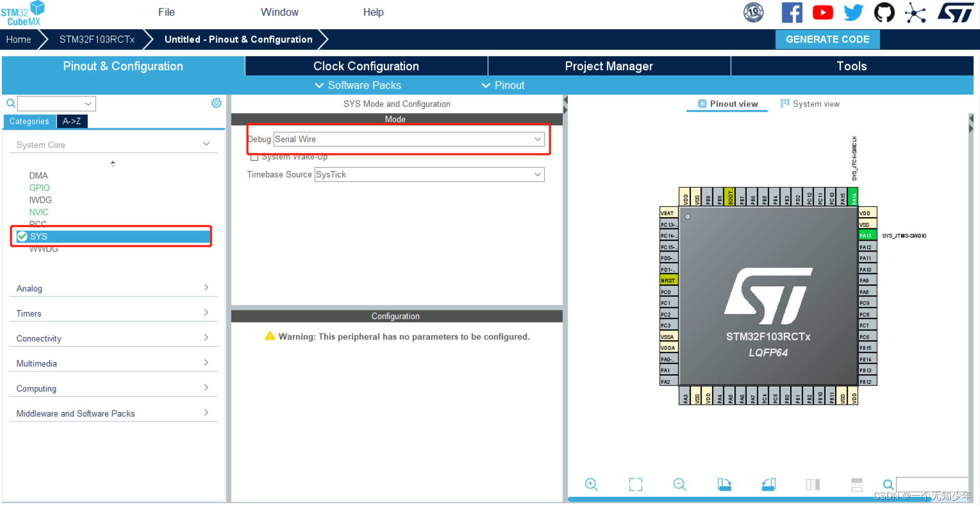The image size is (980, 506).
Task: Select the NRST pin on the chip
Action: click(x=669, y=280)
